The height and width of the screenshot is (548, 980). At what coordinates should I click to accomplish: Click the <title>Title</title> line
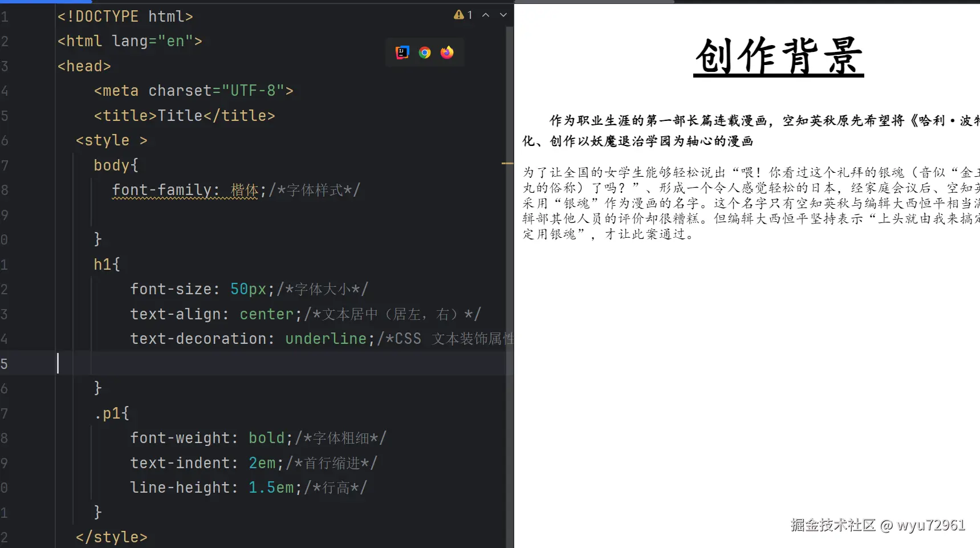[x=185, y=116]
